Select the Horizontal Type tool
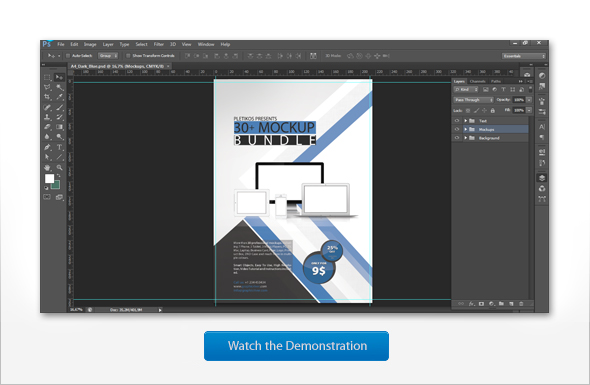Screen dimensions: 590x385 tap(59, 147)
